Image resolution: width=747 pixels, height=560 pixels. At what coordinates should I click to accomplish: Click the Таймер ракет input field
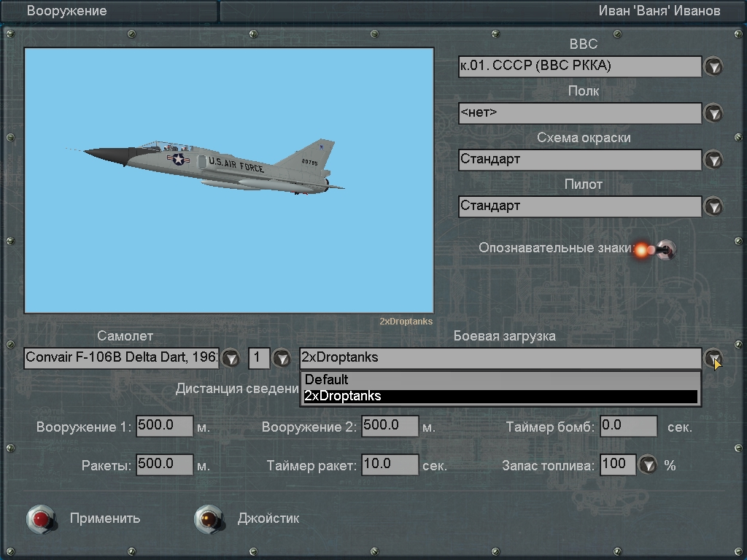[x=390, y=464]
